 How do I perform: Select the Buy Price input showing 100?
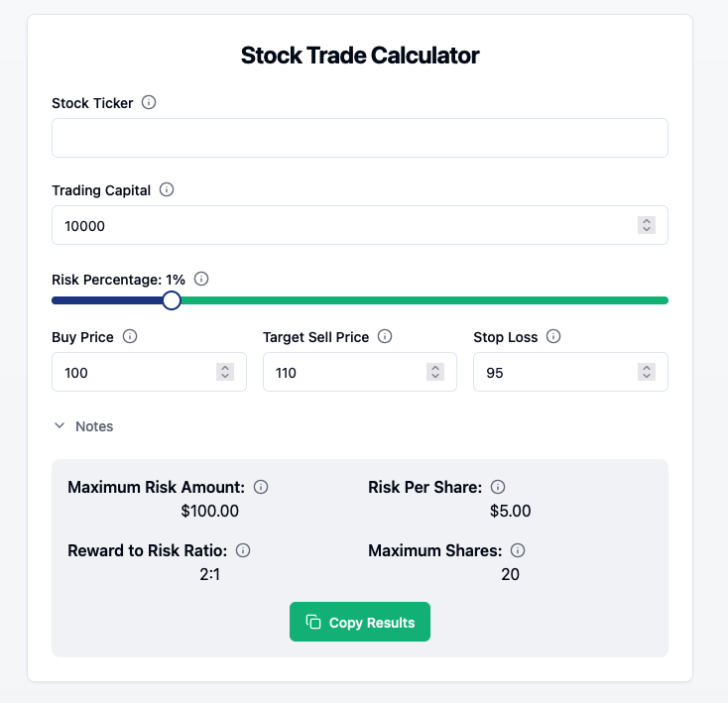(x=149, y=372)
